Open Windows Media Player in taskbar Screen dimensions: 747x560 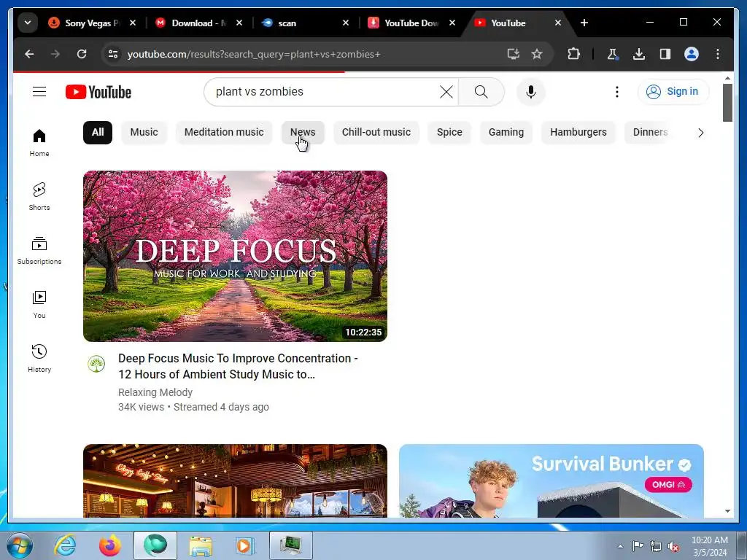click(244, 545)
